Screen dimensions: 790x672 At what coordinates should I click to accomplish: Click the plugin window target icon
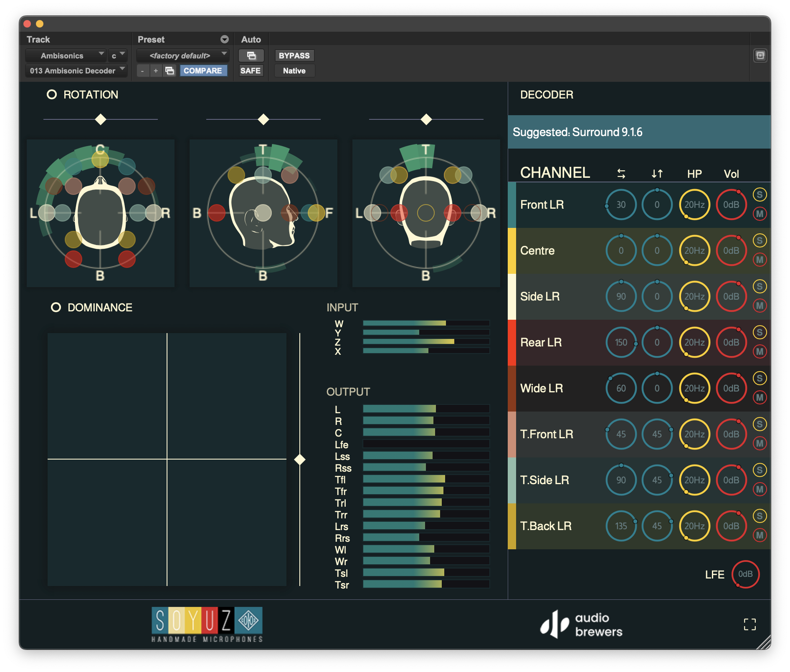(760, 56)
